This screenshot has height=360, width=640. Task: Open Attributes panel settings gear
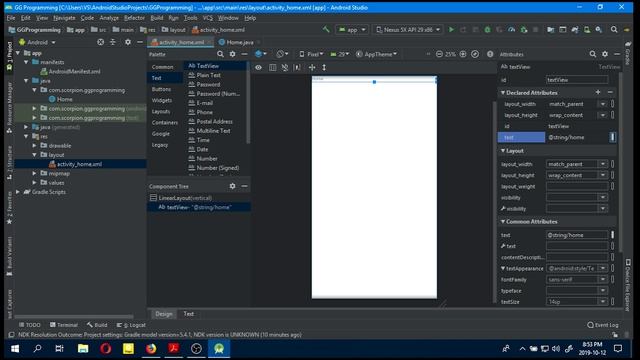pos(605,54)
